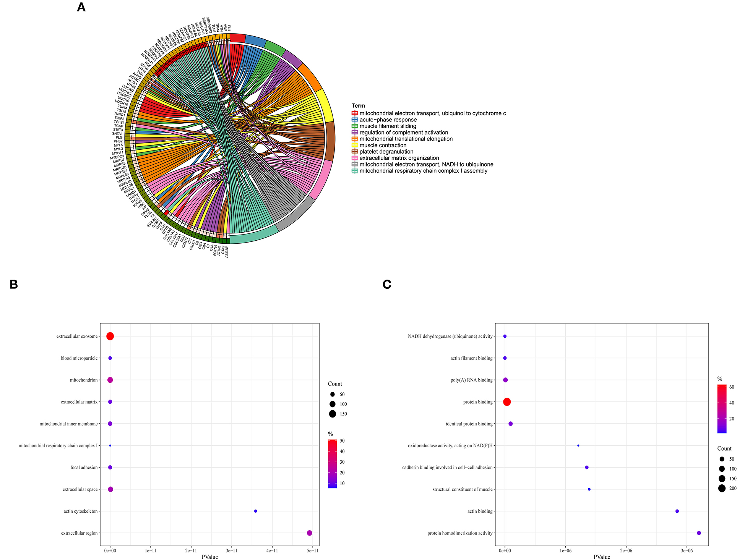Click the large red protein binding dot

(507, 402)
